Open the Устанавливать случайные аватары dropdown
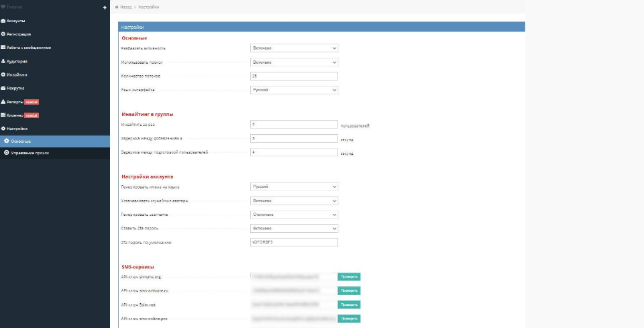 [293, 201]
